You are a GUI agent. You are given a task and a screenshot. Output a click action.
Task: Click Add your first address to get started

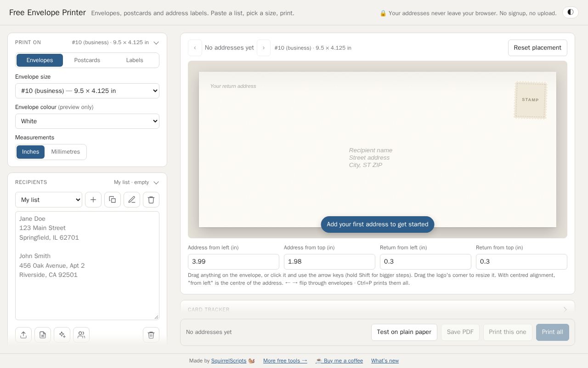(x=378, y=224)
